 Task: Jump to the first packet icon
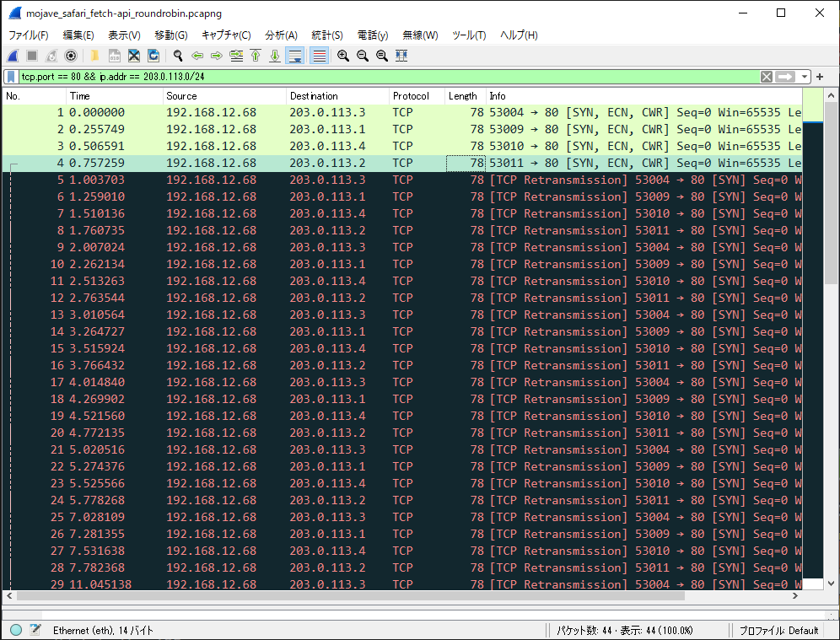(256, 56)
